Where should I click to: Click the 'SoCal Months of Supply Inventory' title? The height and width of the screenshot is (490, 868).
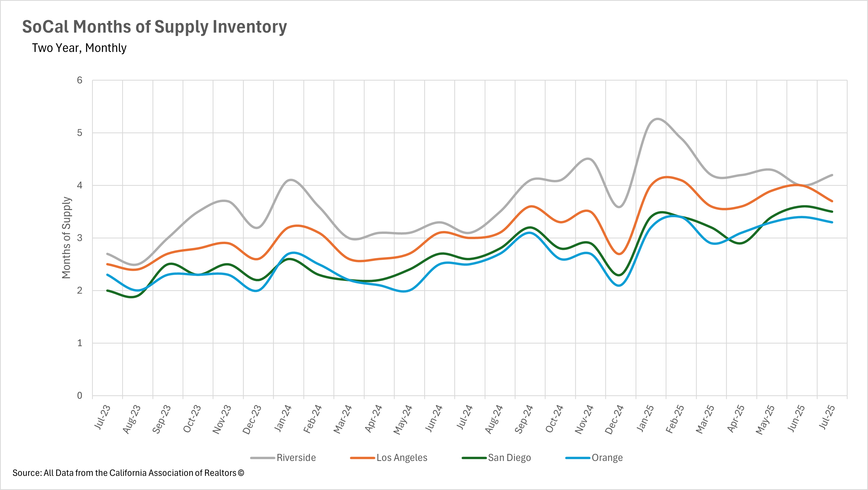tap(154, 27)
